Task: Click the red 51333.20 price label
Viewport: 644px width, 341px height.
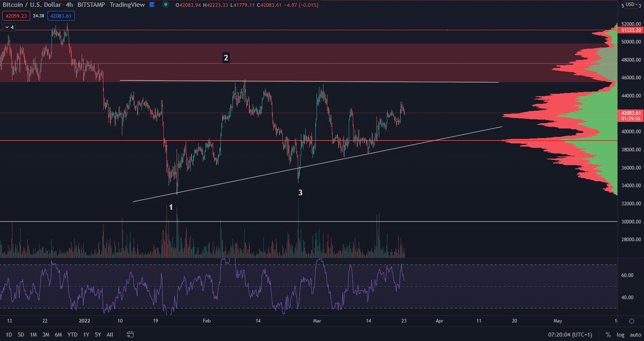Action: pyautogui.click(x=631, y=30)
